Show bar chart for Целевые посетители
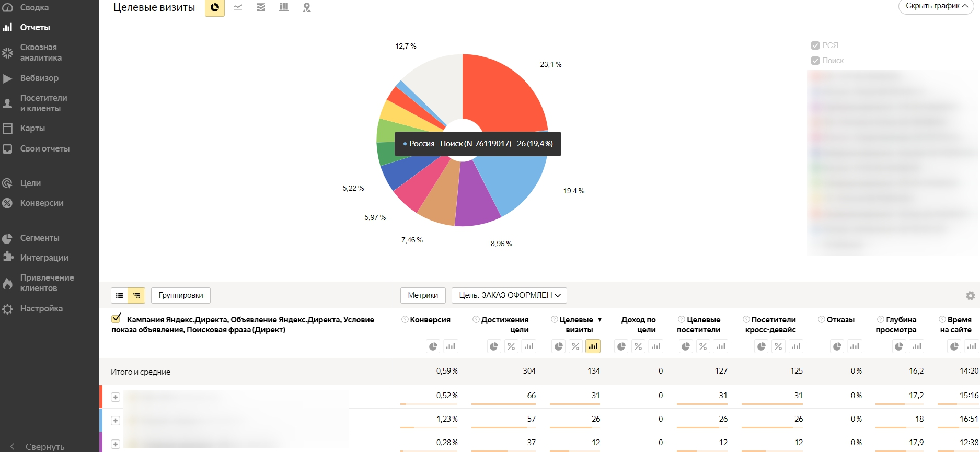Image resolution: width=980 pixels, height=452 pixels. click(721, 346)
